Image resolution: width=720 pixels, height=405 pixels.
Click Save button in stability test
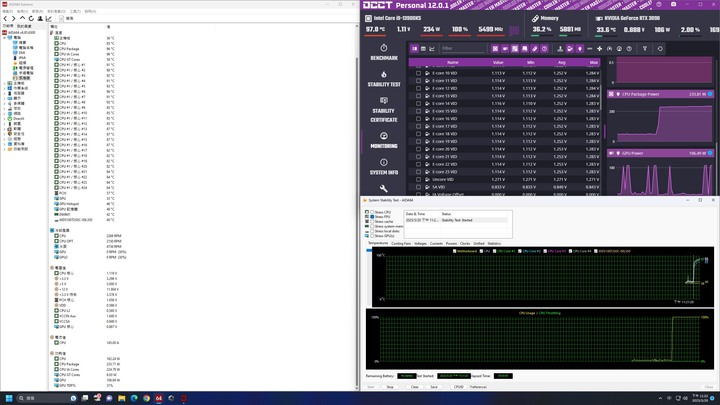point(434,387)
